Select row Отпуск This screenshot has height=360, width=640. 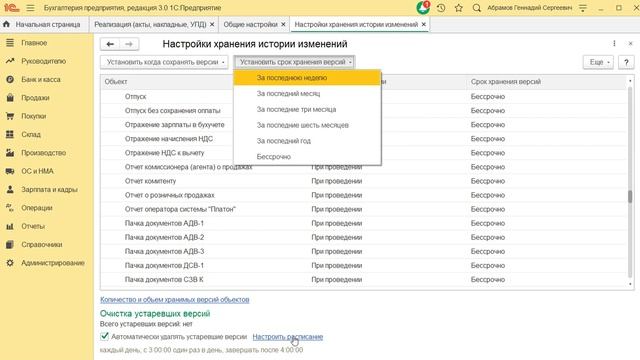pos(136,96)
